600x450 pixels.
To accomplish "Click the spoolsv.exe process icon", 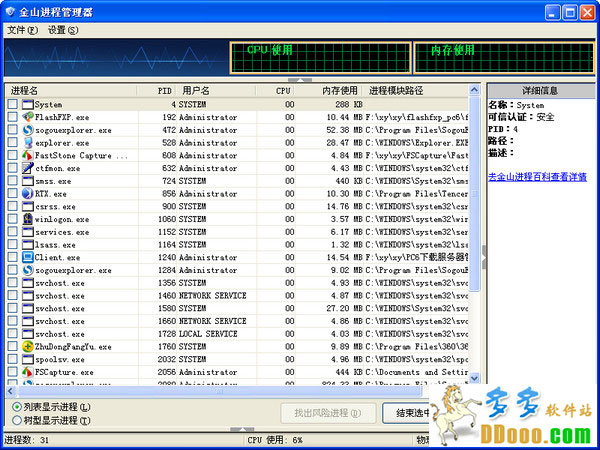I will click(x=28, y=359).
